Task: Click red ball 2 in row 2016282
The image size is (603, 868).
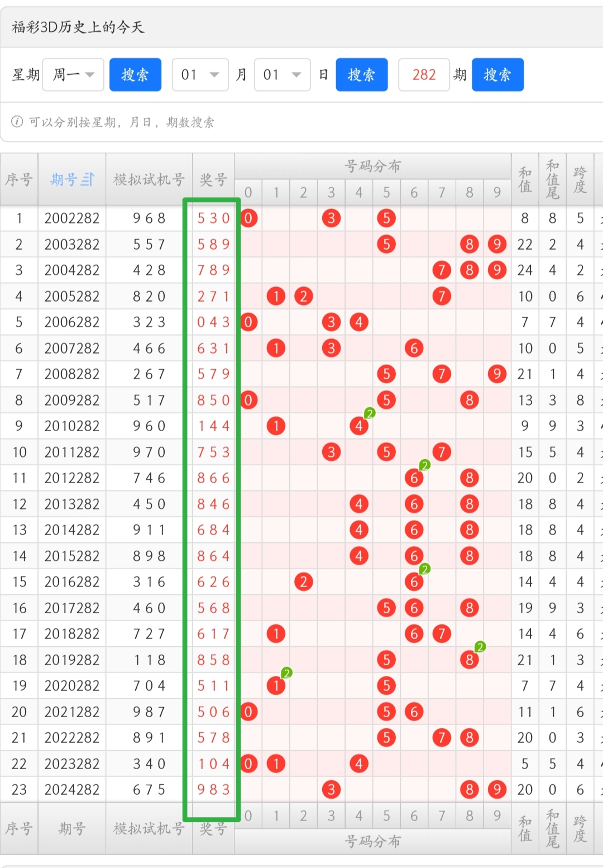Action: point(303,582)
